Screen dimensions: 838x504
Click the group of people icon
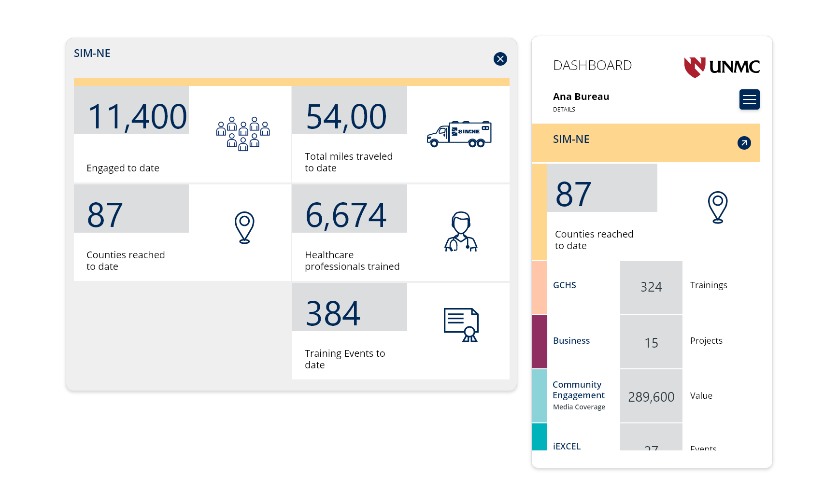243,134
